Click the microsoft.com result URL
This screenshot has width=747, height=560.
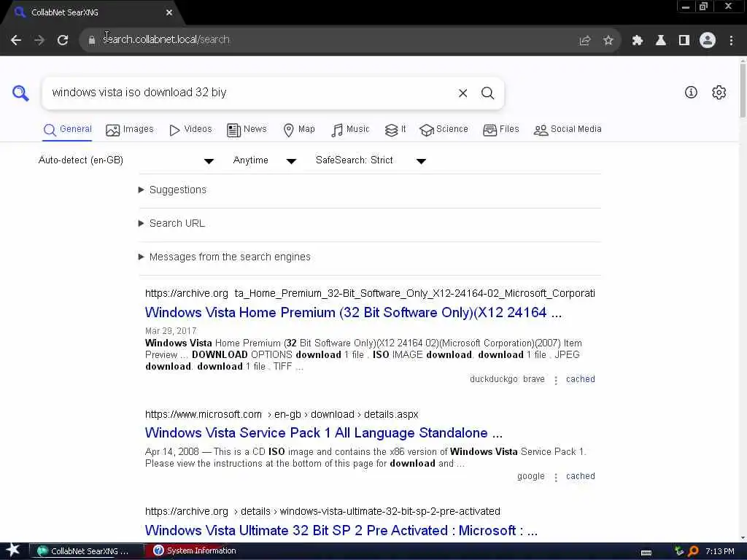pyautogui.click(x=282, y=415)
